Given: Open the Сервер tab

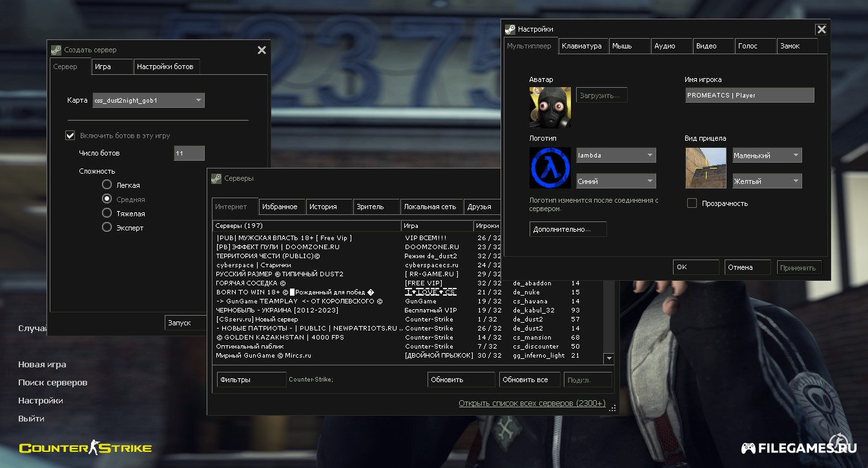Looking at the screenshot, I should pyautogui.click(x=69, y=66).
